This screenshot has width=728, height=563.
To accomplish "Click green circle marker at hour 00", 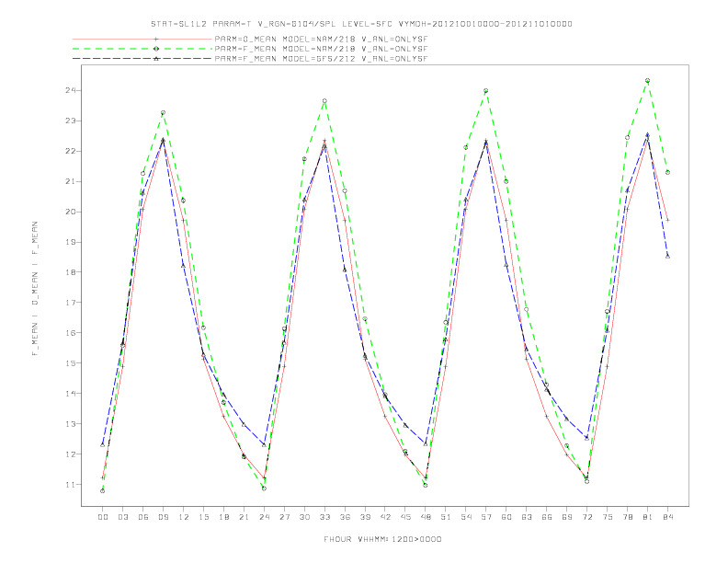I will pos(103,491).
